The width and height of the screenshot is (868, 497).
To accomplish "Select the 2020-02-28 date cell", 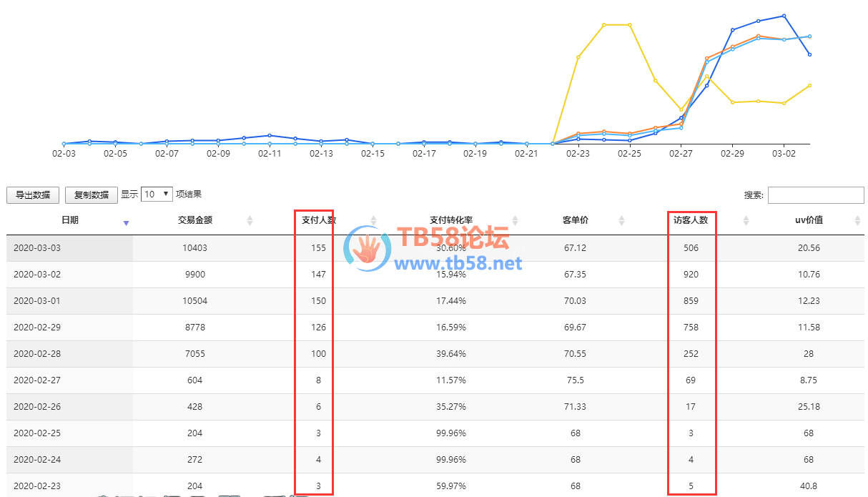I will click(36, 354).
